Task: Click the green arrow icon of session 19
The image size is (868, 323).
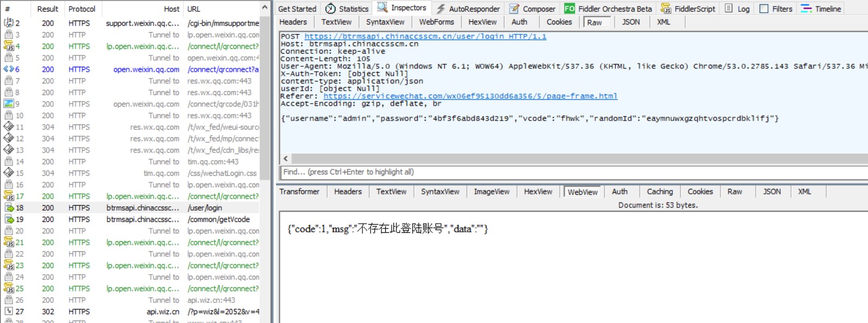Action: tap(9, 219)
